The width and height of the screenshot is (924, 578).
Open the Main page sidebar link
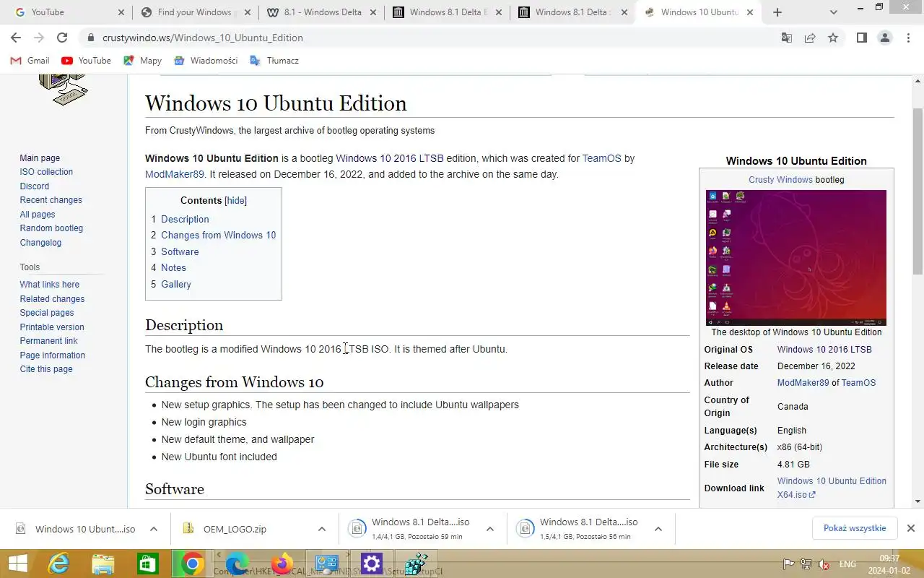40,158
